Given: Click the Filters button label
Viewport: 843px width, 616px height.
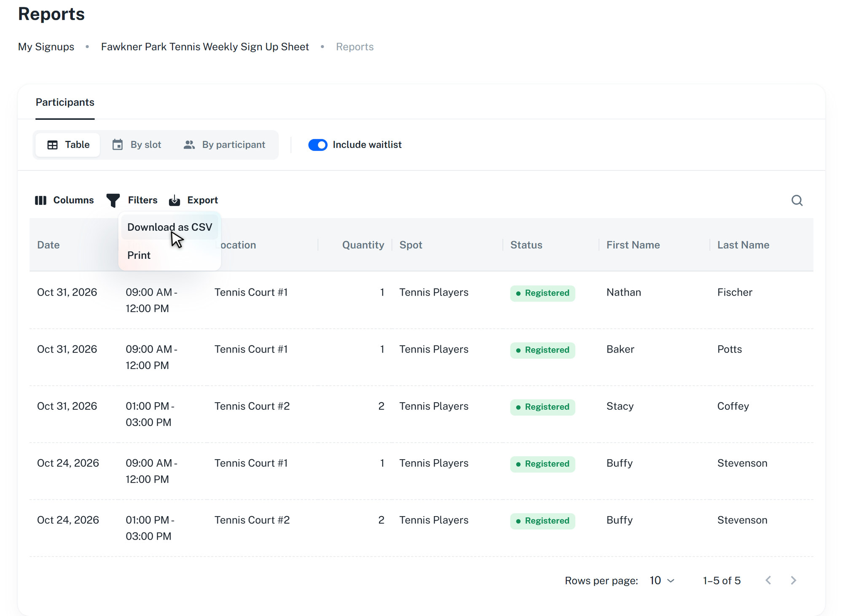Looking at the screenshot, I should pyautogui.click(x=142, y=200).
